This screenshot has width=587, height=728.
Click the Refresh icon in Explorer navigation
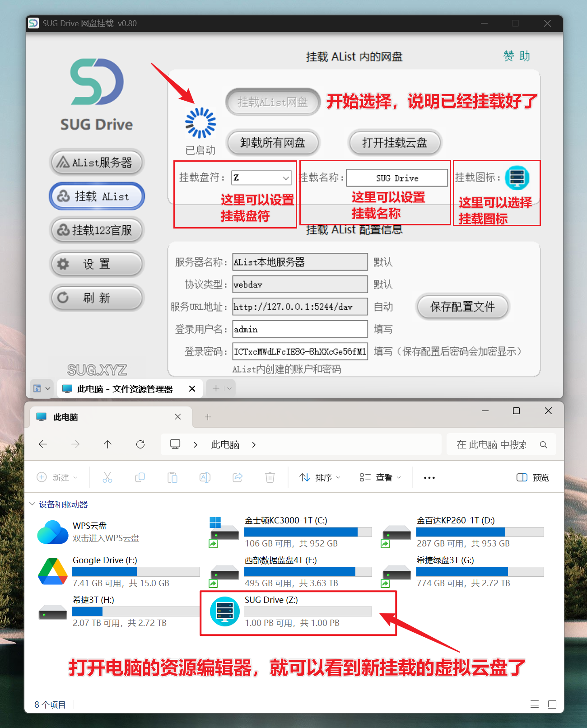140,444
